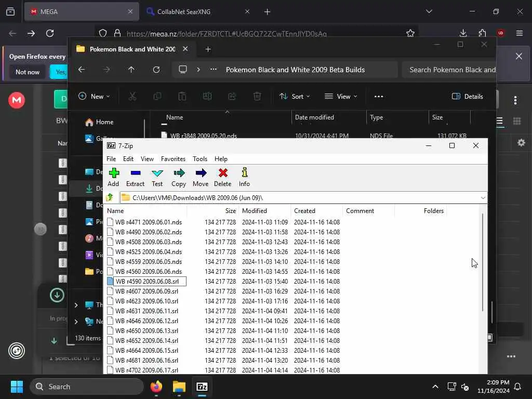Reload the page in Firefox

50,33
